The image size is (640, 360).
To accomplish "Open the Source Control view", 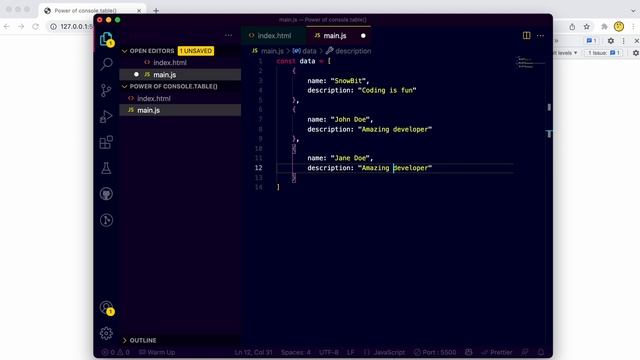I will coord(106,90).
